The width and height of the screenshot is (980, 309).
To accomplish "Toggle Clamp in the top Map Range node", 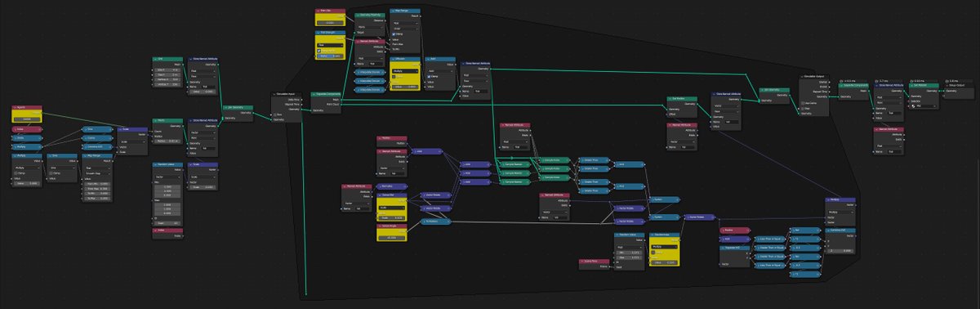I will tap(394, 34).
